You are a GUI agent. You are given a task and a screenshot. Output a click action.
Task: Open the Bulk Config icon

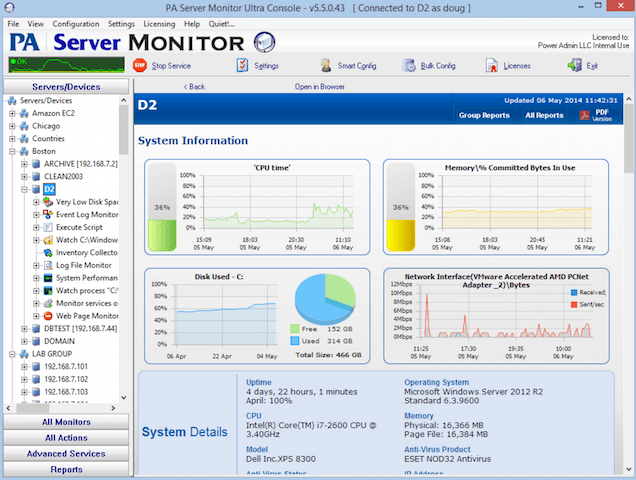[x=409, y=65]
